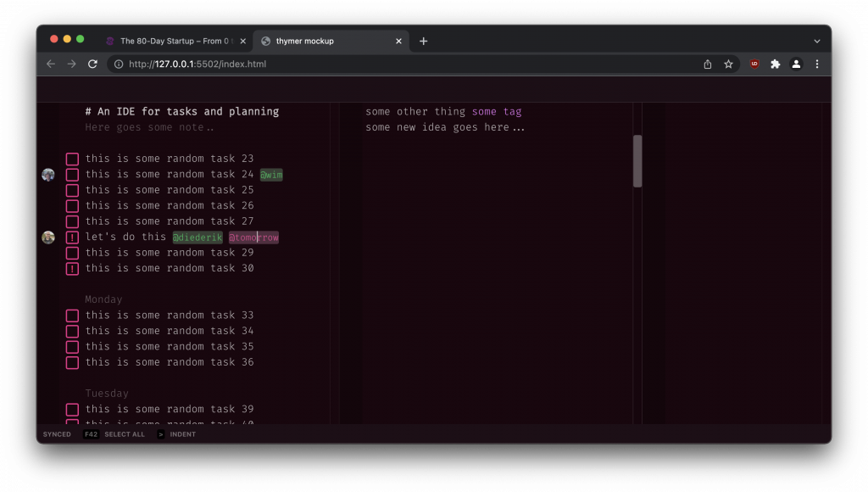The height and width of the screenshot is (492, 868).
Task: Go forward in browser history
Action: tap(71, 64)
